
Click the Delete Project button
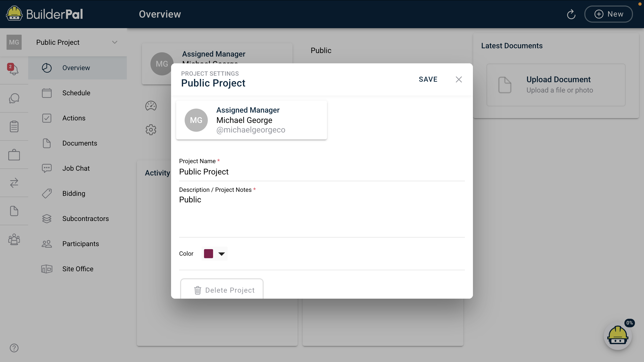pyautogui.click(x=222, y=290)
